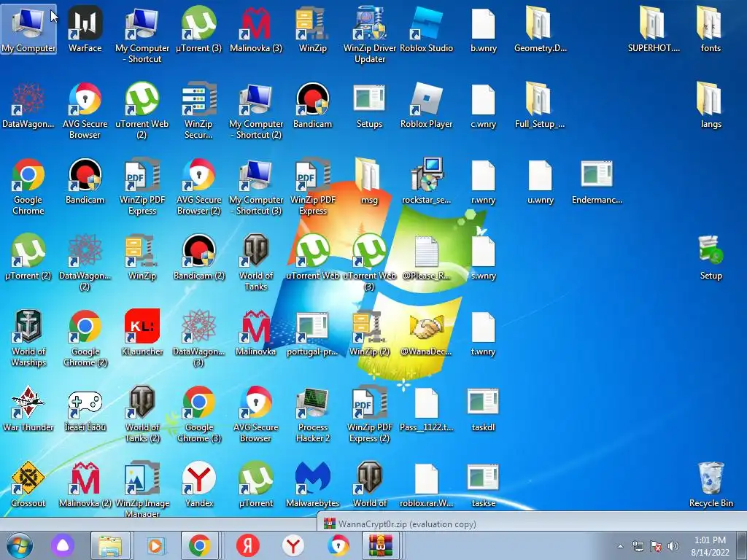Click the Bandicam (2) shortcut
Screen dimensions: 747x560
click(199, 257)
